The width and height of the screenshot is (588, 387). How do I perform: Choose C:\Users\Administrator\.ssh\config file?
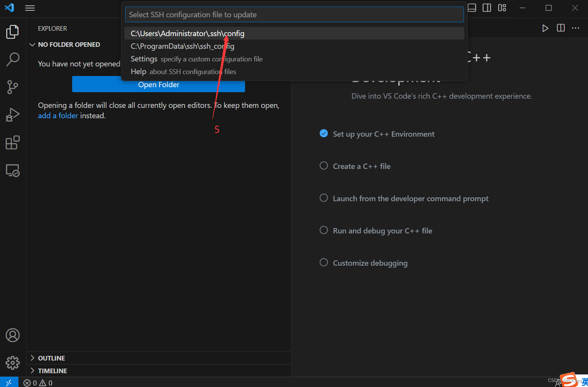click(294, 33)
